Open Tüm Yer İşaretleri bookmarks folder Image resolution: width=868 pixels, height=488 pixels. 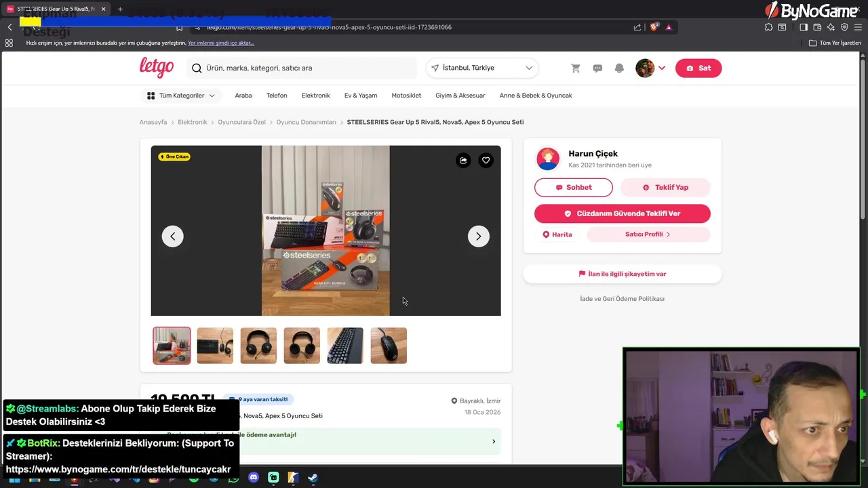(835, 43)
